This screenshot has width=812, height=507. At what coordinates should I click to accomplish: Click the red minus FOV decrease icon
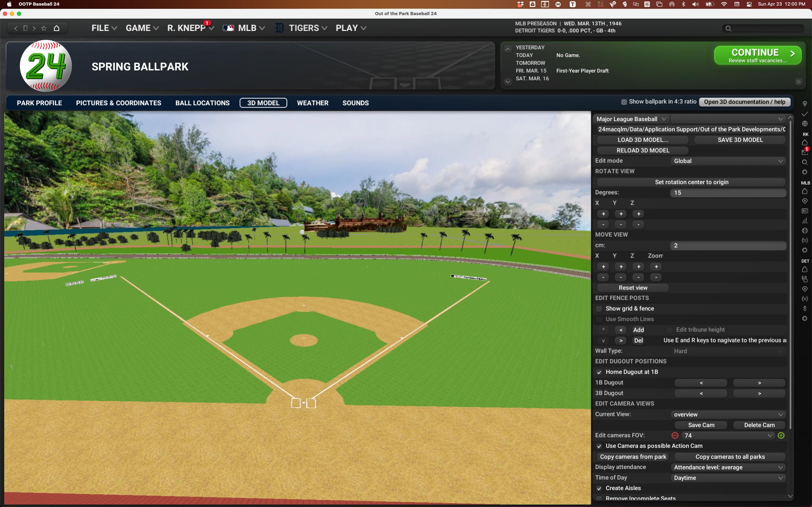click(675, 435)
